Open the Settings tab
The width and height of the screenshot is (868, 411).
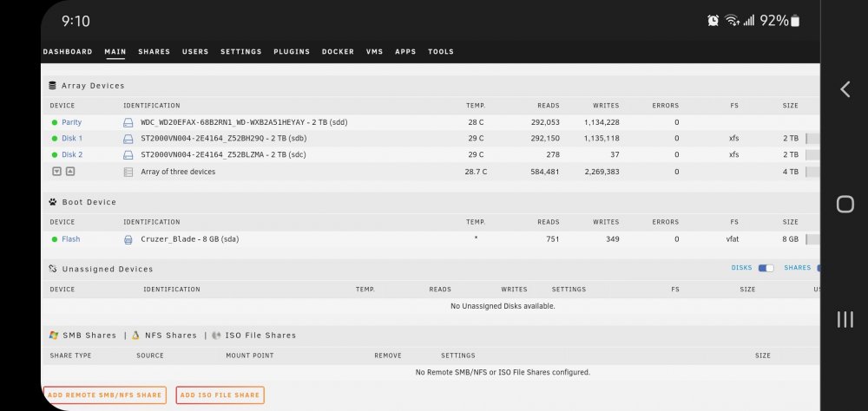click(x=240, y=51)
